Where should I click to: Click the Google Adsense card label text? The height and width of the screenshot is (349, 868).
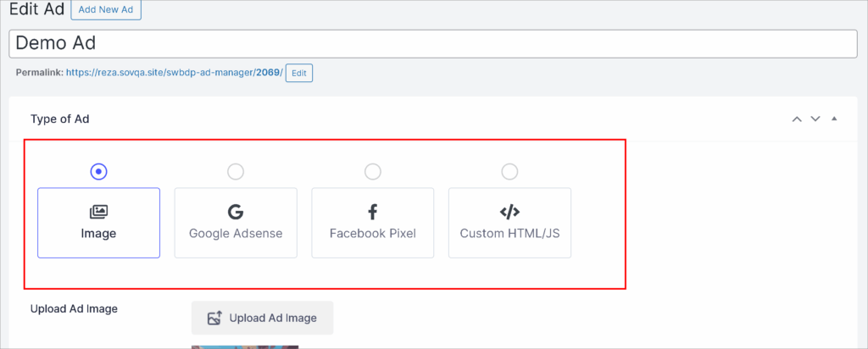click(x=236, y=233)
